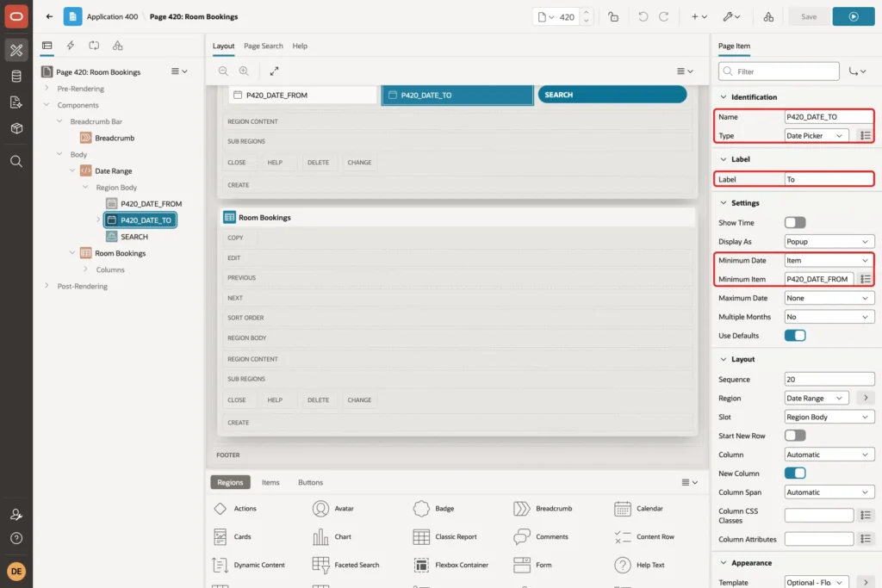Expand the Pre-Rendering tree node

[x=47, y=89]
